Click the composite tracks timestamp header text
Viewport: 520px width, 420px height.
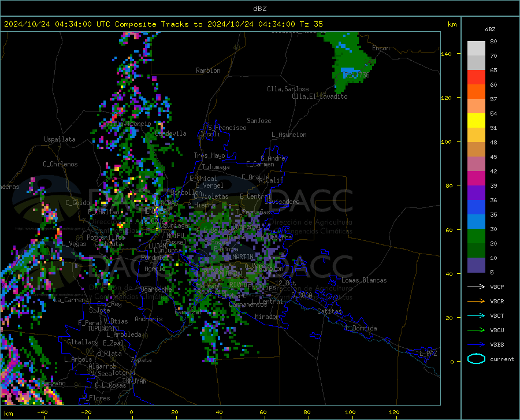(x=163, y=24)
